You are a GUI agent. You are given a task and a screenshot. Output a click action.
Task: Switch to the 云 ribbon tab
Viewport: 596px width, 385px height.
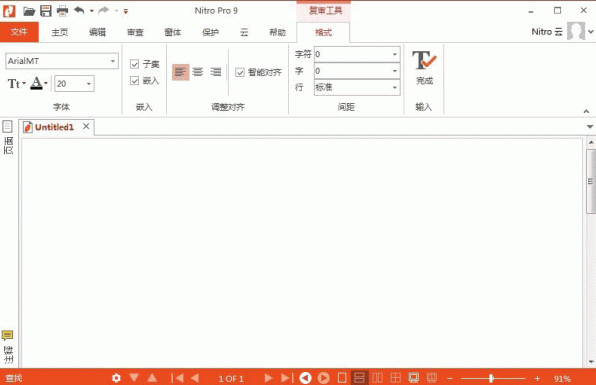point(244,32)
